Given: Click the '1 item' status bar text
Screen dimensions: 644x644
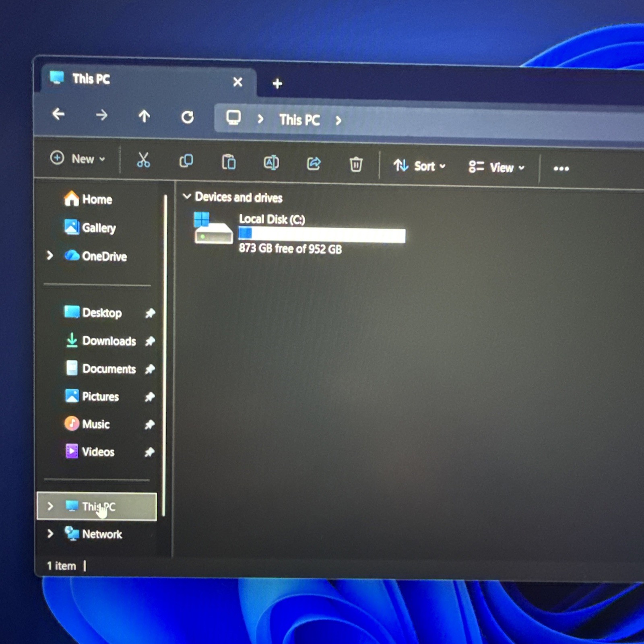Looking at the screenshot, I should click(x=61, y=566).
